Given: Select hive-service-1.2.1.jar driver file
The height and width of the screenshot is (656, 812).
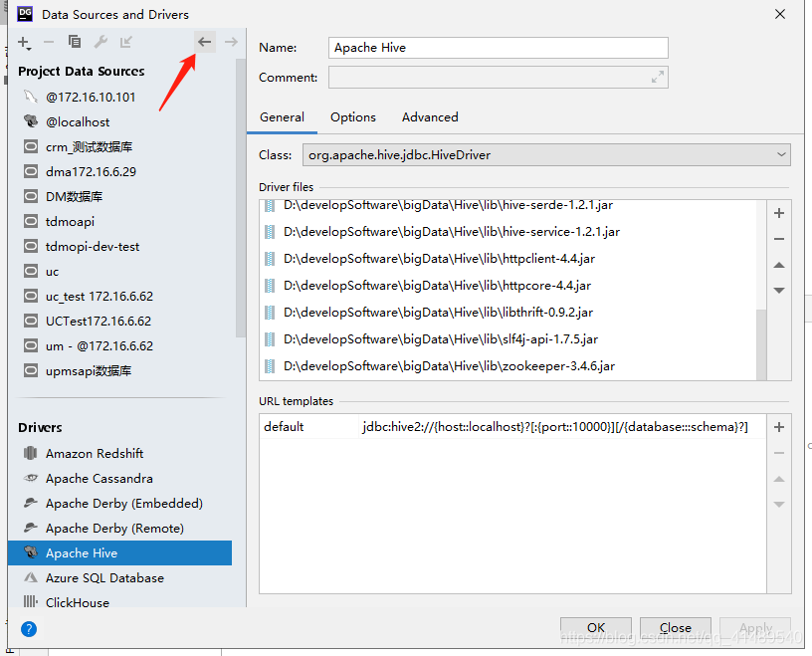Looking at the screenshot, I should [x=507, y=232].
